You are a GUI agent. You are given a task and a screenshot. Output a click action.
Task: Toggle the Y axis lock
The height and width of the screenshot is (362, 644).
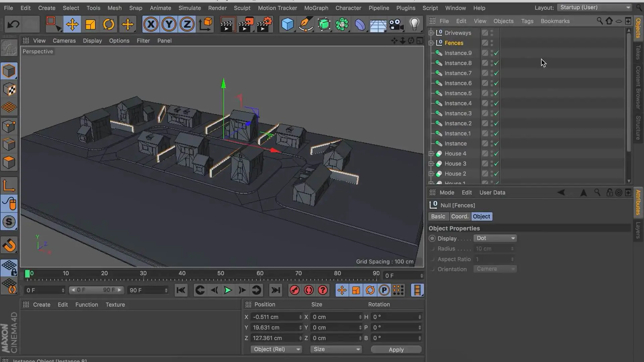click(x=169, y=24)
